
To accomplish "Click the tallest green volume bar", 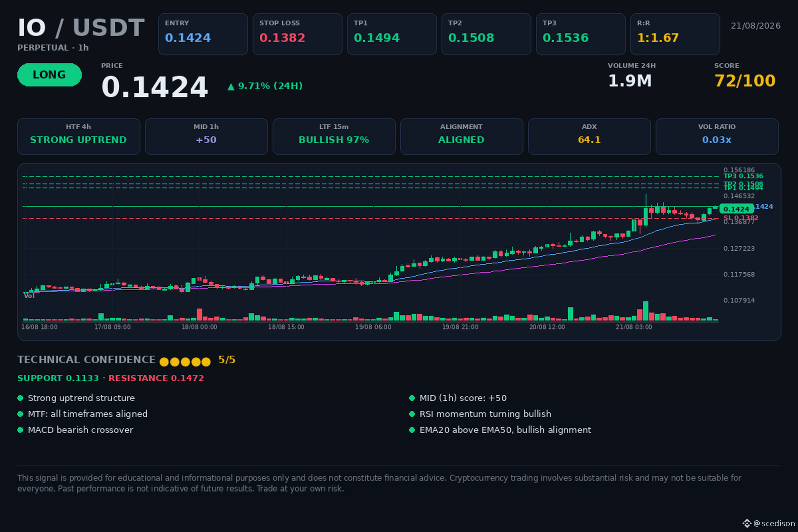I will [x=646, y=311].
